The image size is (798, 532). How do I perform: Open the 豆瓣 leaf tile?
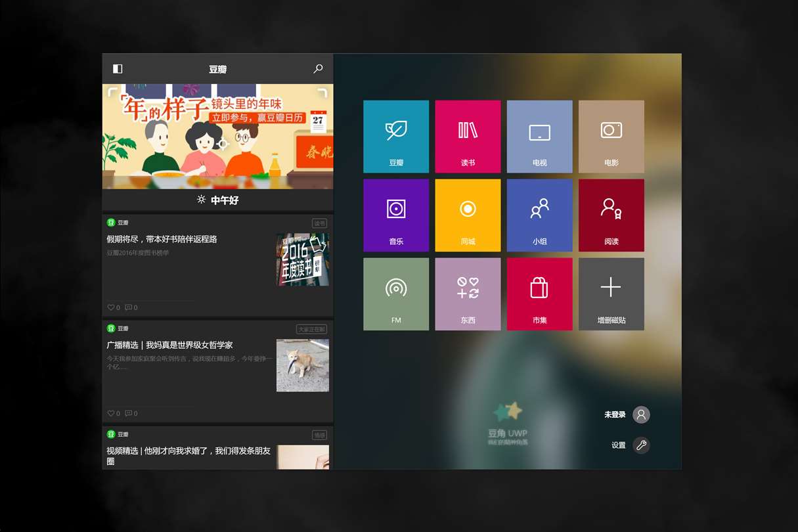(396, 137)
